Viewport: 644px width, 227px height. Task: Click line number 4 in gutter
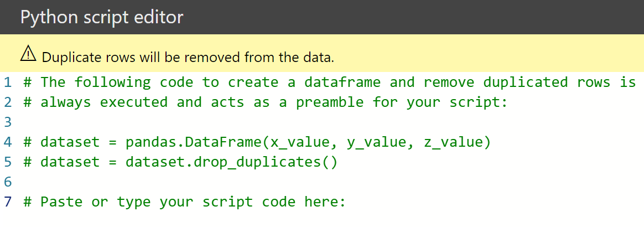pyautogui.click(x=7, y=142)
